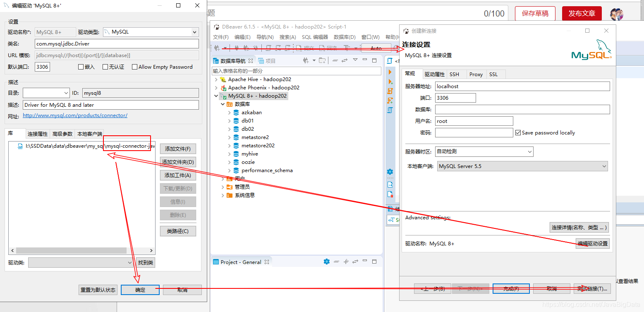Click gear settings icon in SQL editor side bar
This screenshot has height=312, width=644.
pyautogui.click(x=390, y=172)
